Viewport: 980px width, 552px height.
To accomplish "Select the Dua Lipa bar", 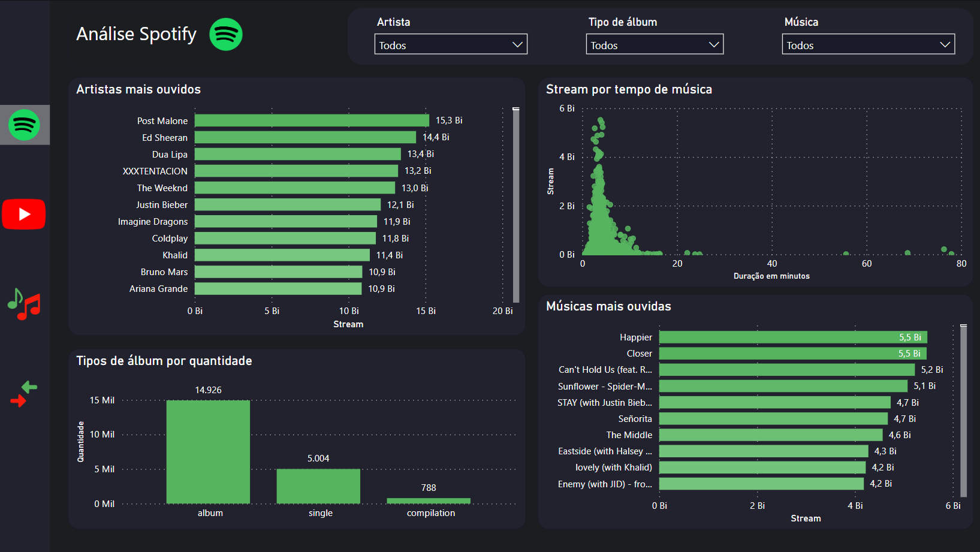I will click(x=298, y=154).
